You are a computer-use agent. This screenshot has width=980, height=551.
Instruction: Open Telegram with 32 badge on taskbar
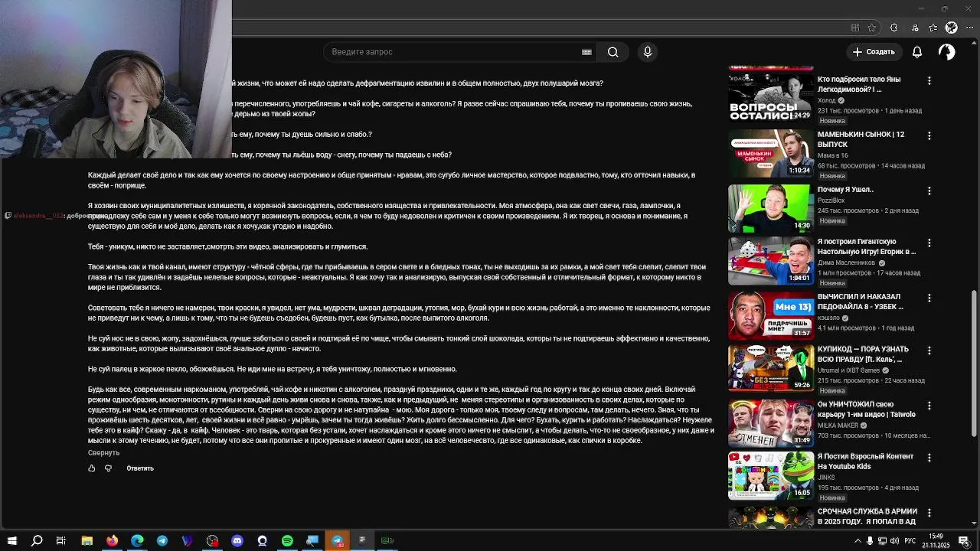(x=338, y=541)
